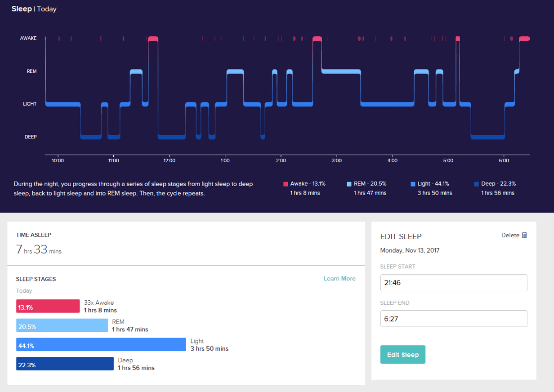The width and height of the screenshot is (554, 392).
Task: Click the Sleep heading at top left
Action: point(21,9)
